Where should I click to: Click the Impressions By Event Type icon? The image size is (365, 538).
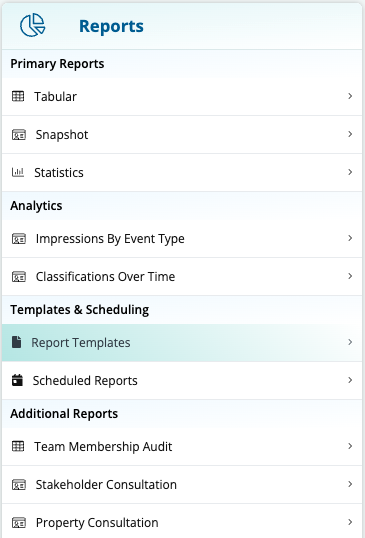(x=19, y=238)
